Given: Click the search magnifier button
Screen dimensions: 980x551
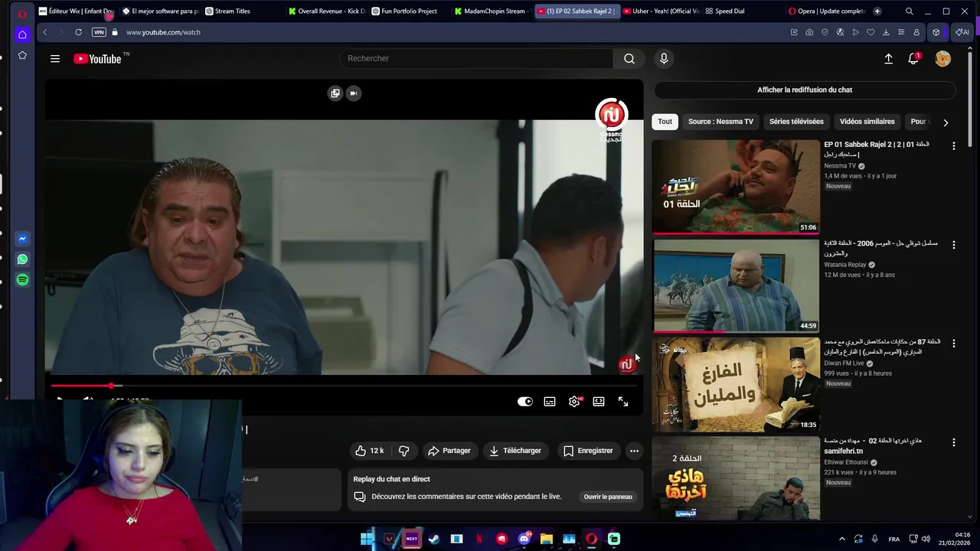Looking at the screenshot, I should tap(629, 59).
